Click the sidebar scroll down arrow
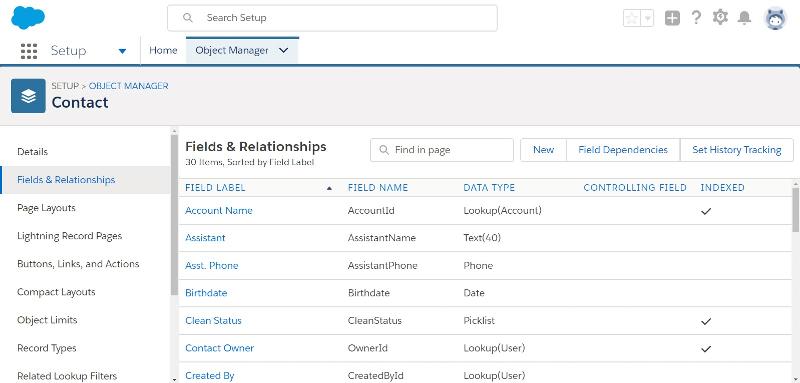 point(174,379)
